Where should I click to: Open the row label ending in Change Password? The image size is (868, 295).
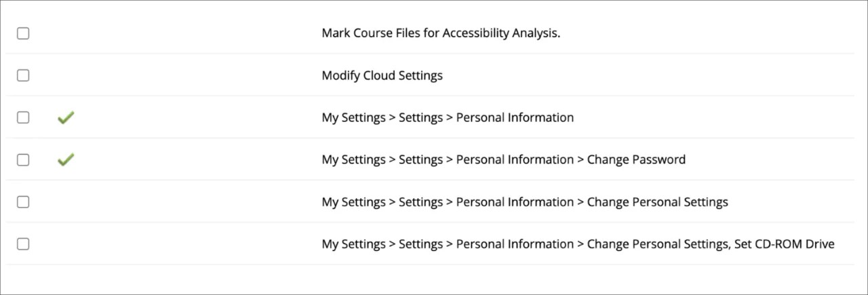click(x=503, y=159)
